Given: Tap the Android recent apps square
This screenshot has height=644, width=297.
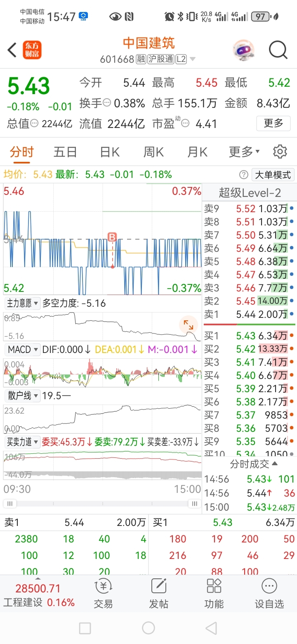Looking at the screenshot, I should 85,628.
